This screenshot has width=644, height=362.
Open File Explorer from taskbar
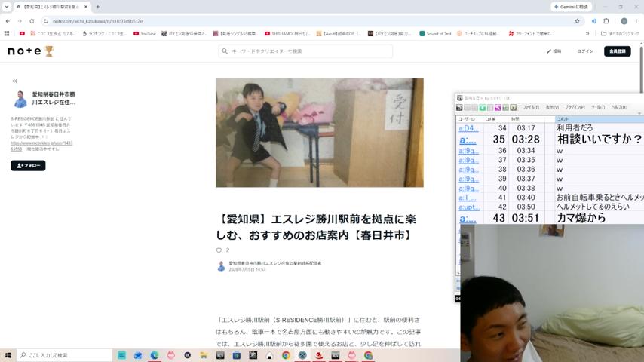[x=204, y=355]
